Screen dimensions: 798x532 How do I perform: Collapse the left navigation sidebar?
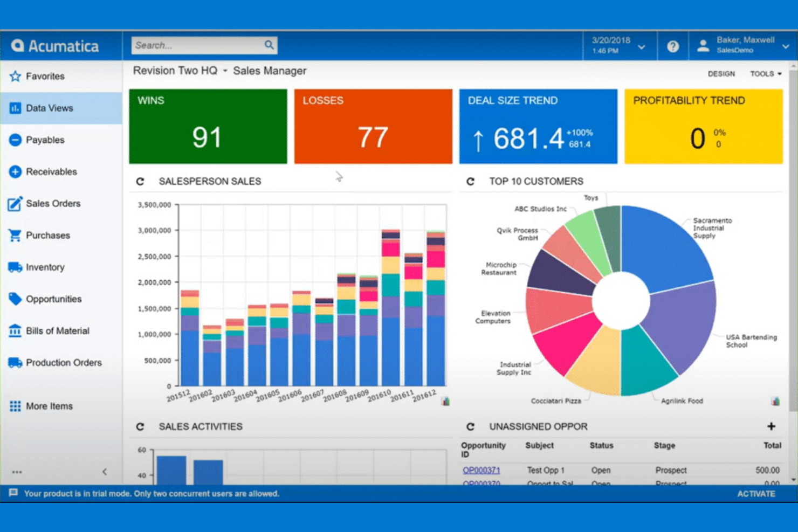point(105,472)
